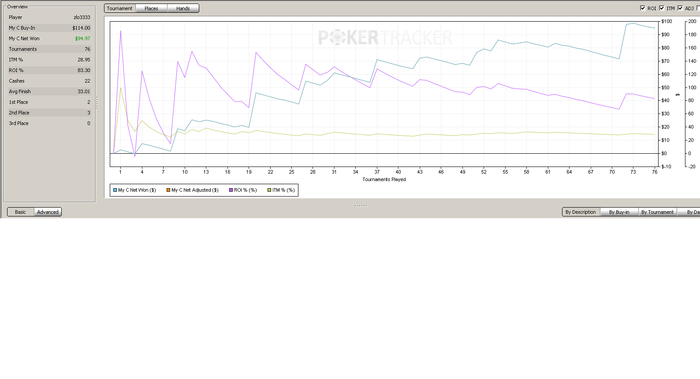Click the x-axis tick label 37
Image resolution: width=700 pixels, height=379 pixels.
pyautogui.click(x=377, y=172)
